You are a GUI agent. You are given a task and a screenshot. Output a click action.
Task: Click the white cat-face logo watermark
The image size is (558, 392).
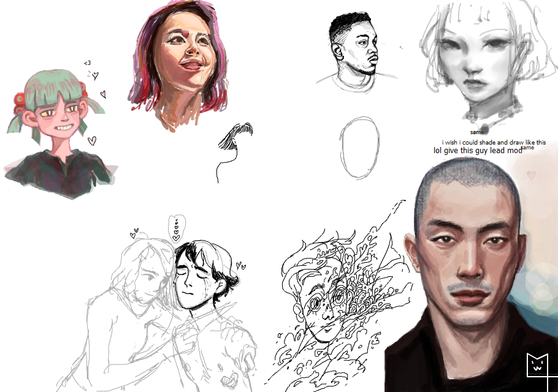point(537,364)
